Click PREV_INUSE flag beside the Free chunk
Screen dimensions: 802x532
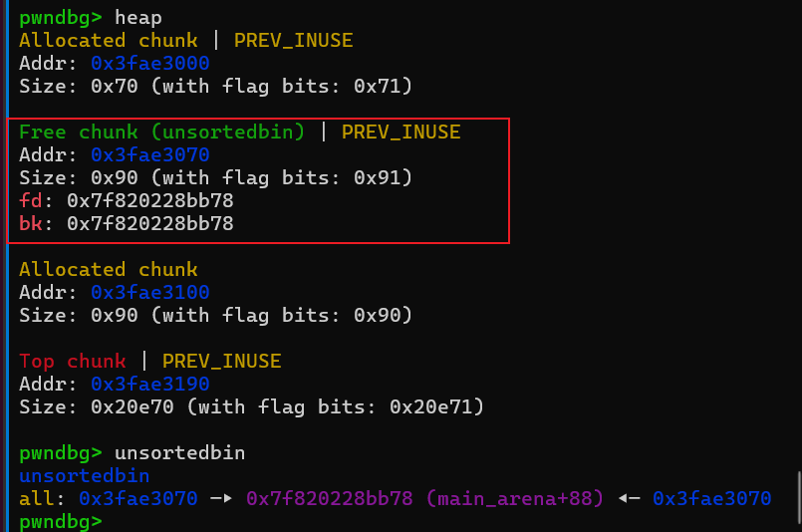click(401, 133)
